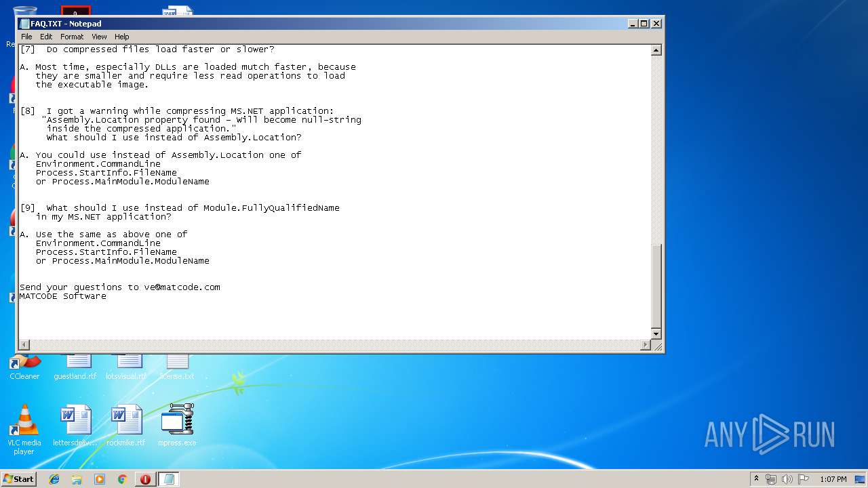The height and width of the screenshot is (488, 868).
Task: Minimize the FAQ.TXT Notepad window
Action: pos(633,23)
